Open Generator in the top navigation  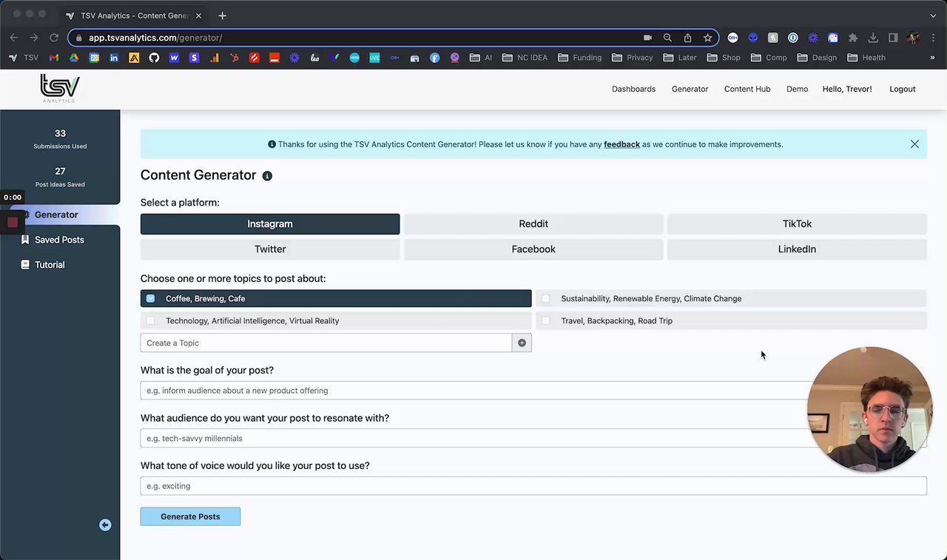coord(690,89)
